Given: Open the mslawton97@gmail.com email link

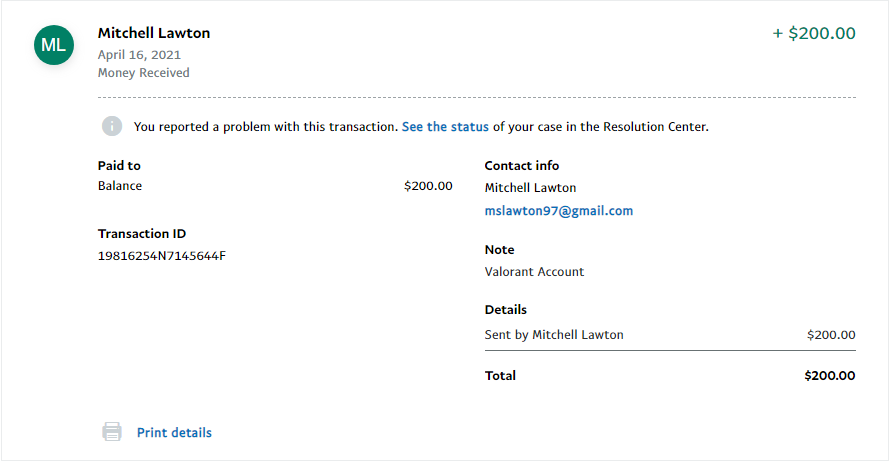Looking at the screenshot, I should 558,211.
